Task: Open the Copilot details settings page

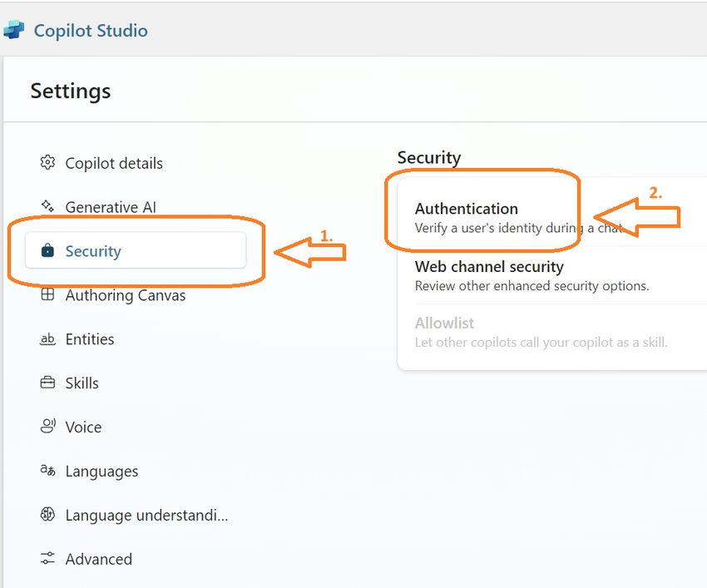Action: [114, 163]
